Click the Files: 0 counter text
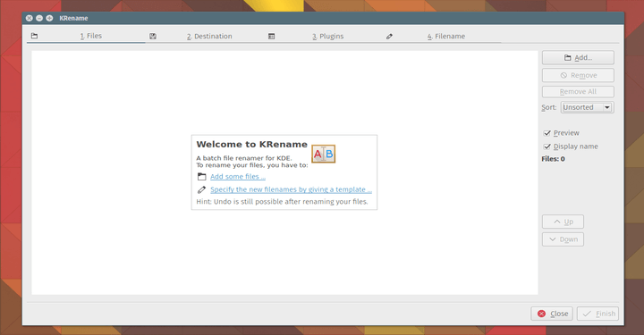 (x=553, y=159)
